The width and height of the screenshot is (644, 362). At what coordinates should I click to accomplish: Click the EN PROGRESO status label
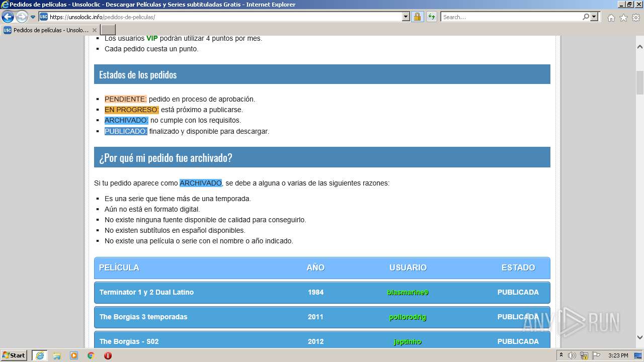132,110
